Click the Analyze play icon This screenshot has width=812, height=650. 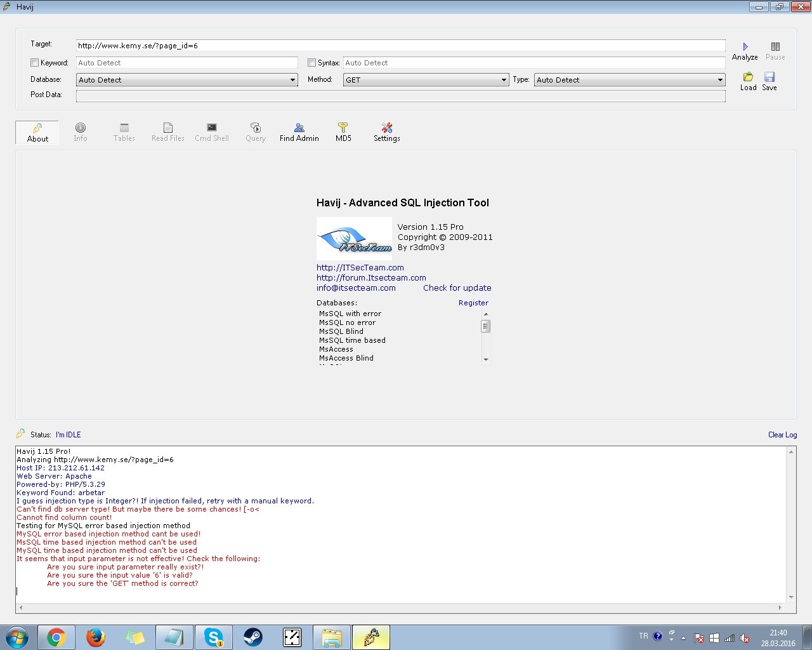[745, 46]
